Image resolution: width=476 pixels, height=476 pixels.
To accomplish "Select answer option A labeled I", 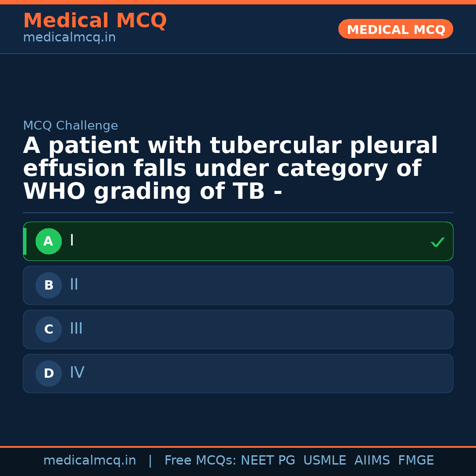I will (x=238, y=241).
